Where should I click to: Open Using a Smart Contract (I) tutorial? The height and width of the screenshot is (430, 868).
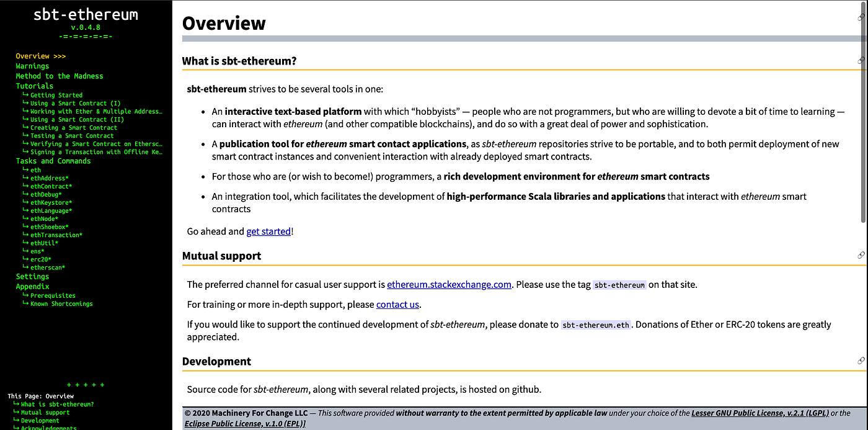tap(76, 103)
